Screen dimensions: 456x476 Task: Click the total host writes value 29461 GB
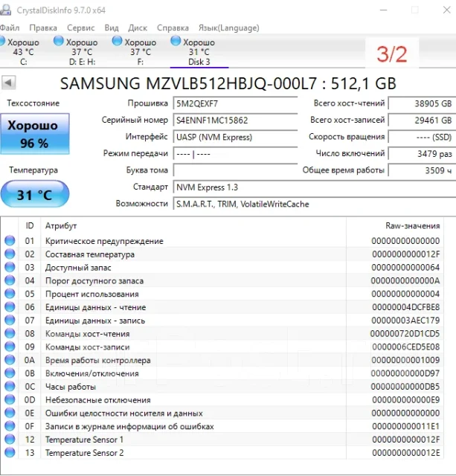pyautogui.click(x=422, y=120)
